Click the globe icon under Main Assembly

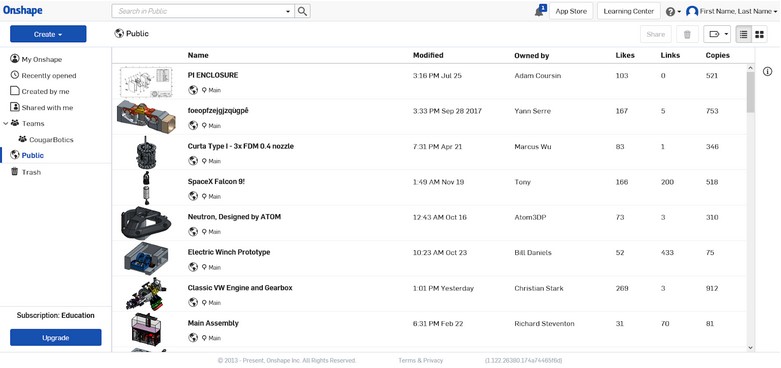pyautogui.click(x=193, y=338)
